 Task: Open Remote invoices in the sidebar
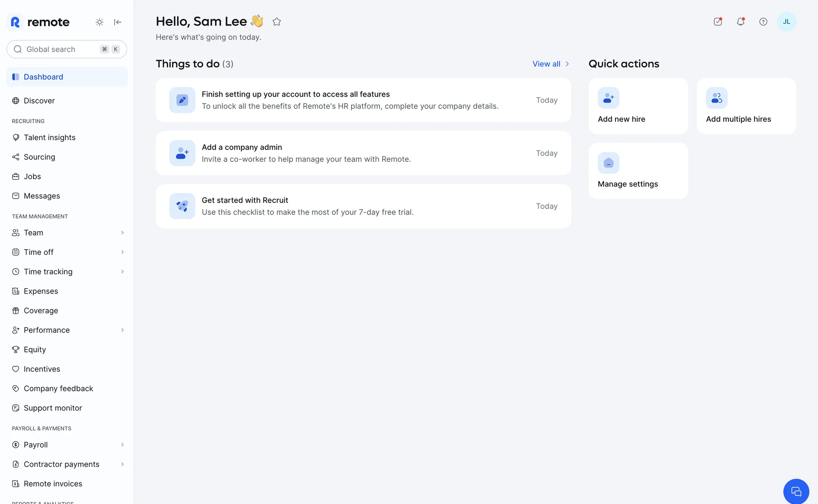(x=67, y=484)
